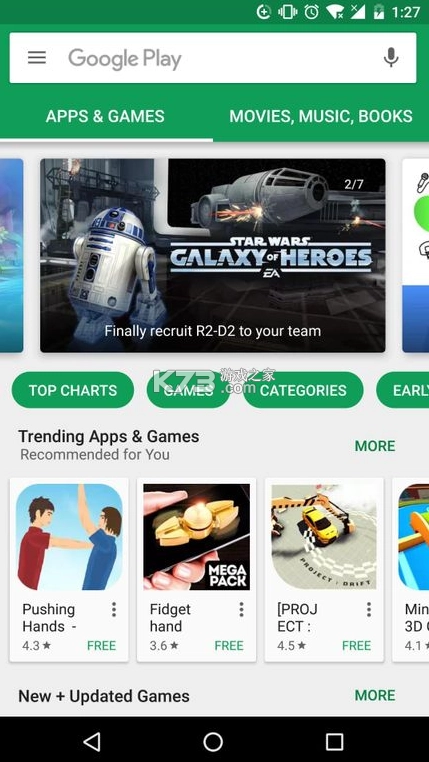This screenshot has width=429, height=762.
Task: Open overflow menu on Pushing Hands card
Action: [114, 609]
